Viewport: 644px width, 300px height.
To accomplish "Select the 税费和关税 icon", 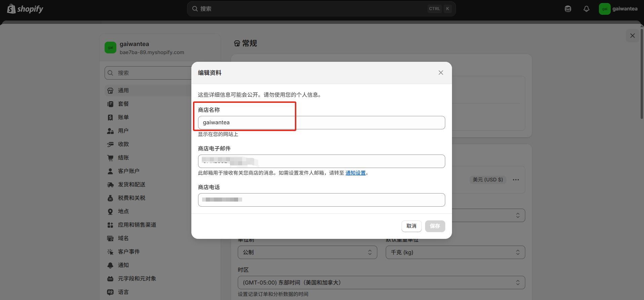I will [x=110, y=198].
